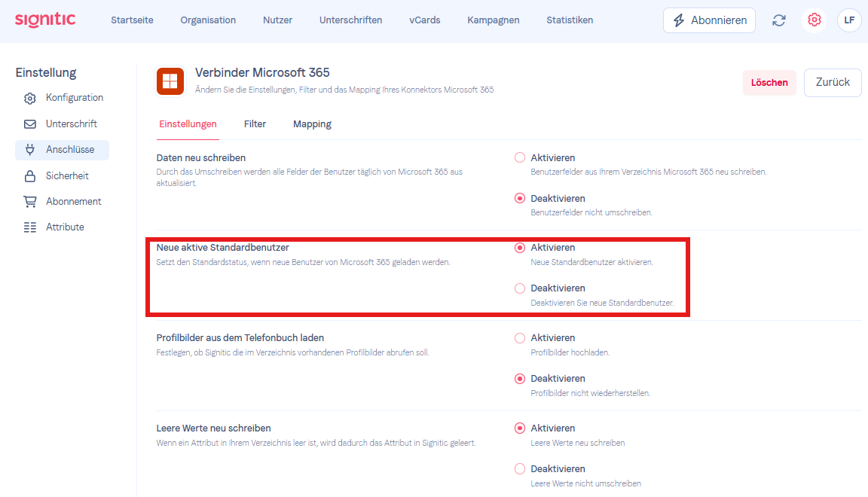Switch to the Filter tab
Screen dimensions: 868x497
click(255, 124)
